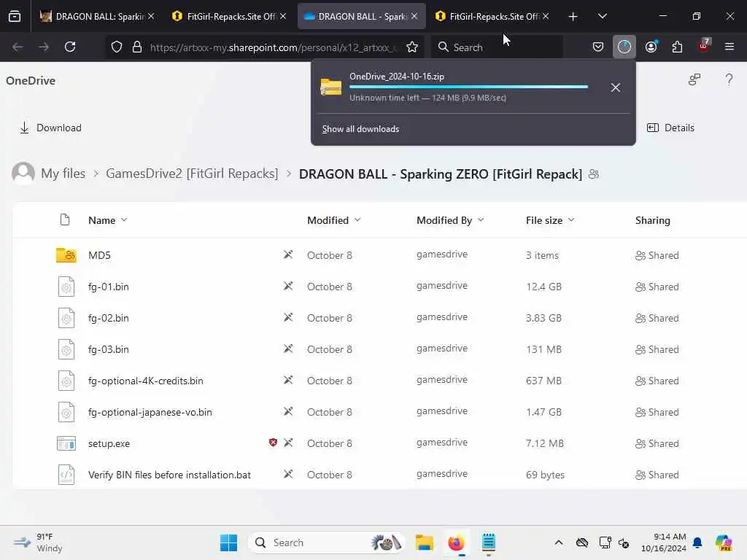Viewport: 747px width, 560px height.
Task: Reload the current page
Action: point(70,47)
